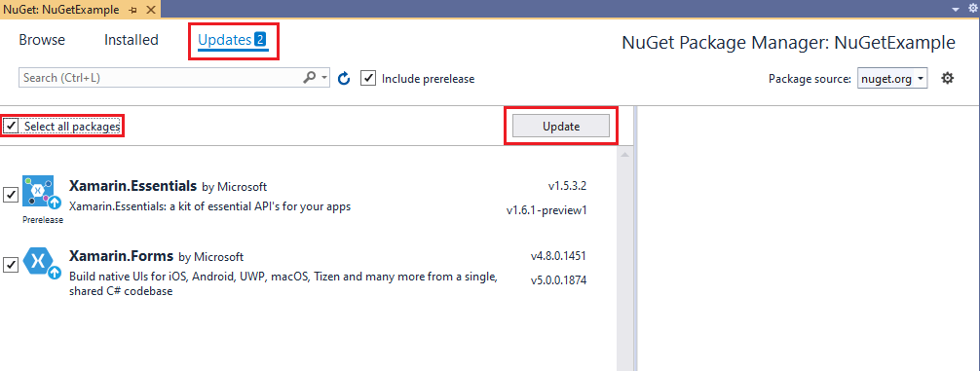Click the Updates count badge 2
980x371 pixels.
260,40
